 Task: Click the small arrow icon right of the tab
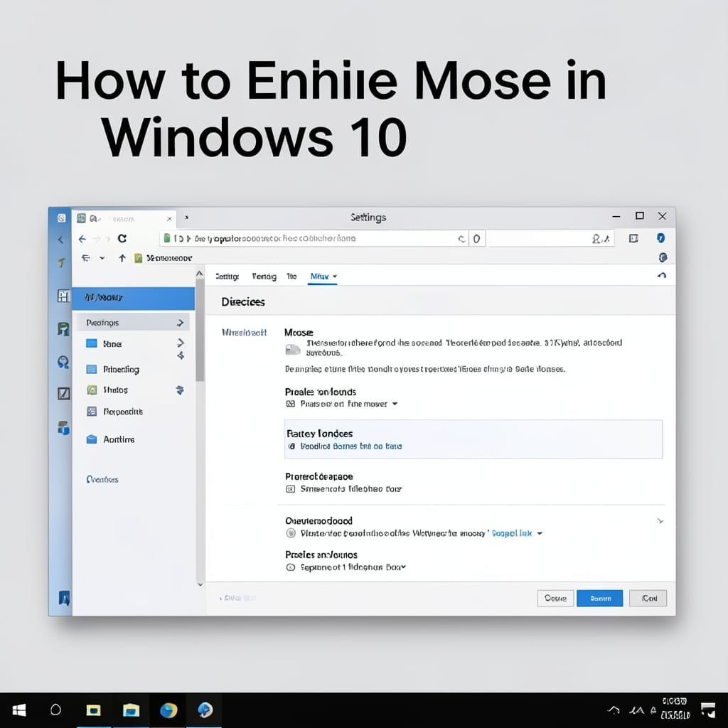(186, 218)
